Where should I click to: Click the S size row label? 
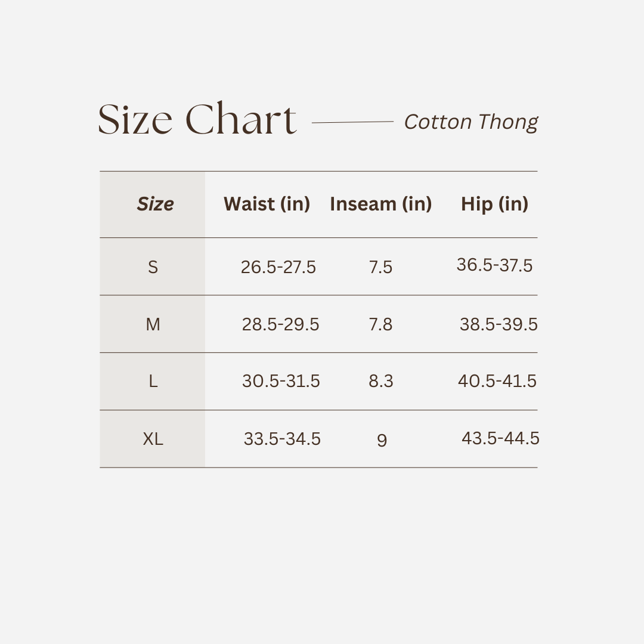tap(153, 267)
